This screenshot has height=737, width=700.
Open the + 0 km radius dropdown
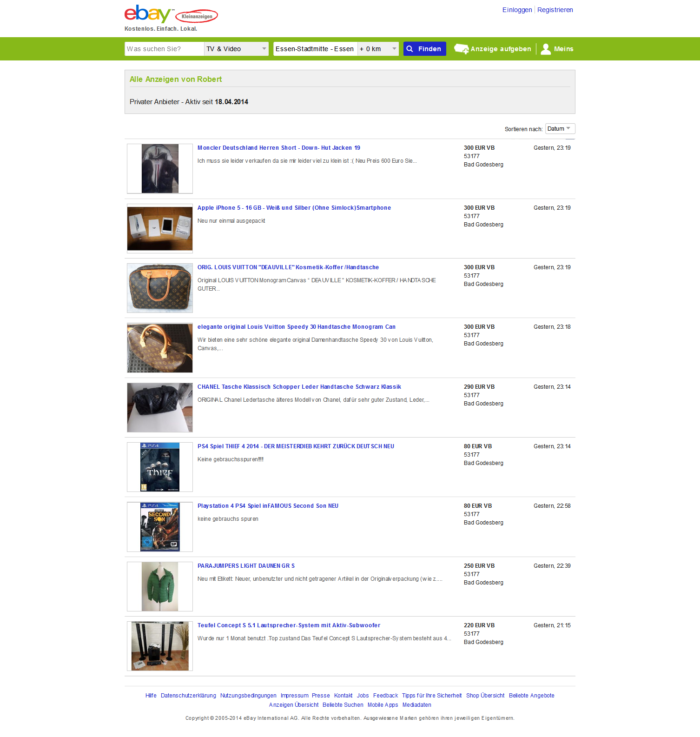378,49
